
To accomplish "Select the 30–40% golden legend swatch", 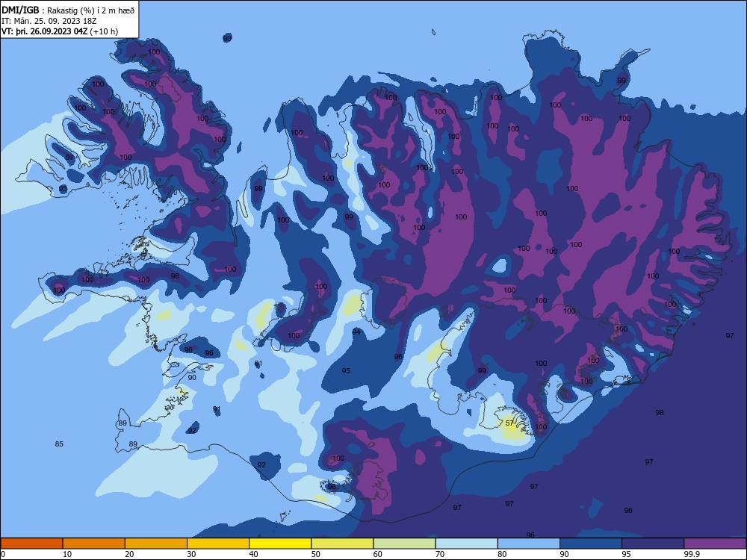I will [x=218, y=544].
